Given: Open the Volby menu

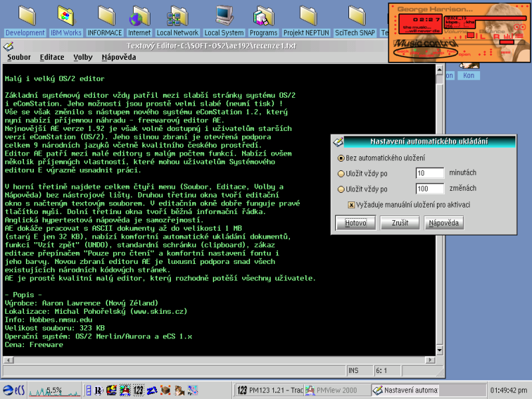Looking at the screenshot, I should click(82, 57).
